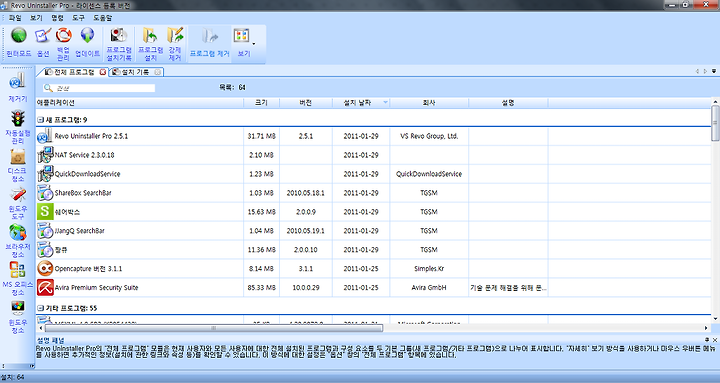Focus the program search field

tap(99, 88)
